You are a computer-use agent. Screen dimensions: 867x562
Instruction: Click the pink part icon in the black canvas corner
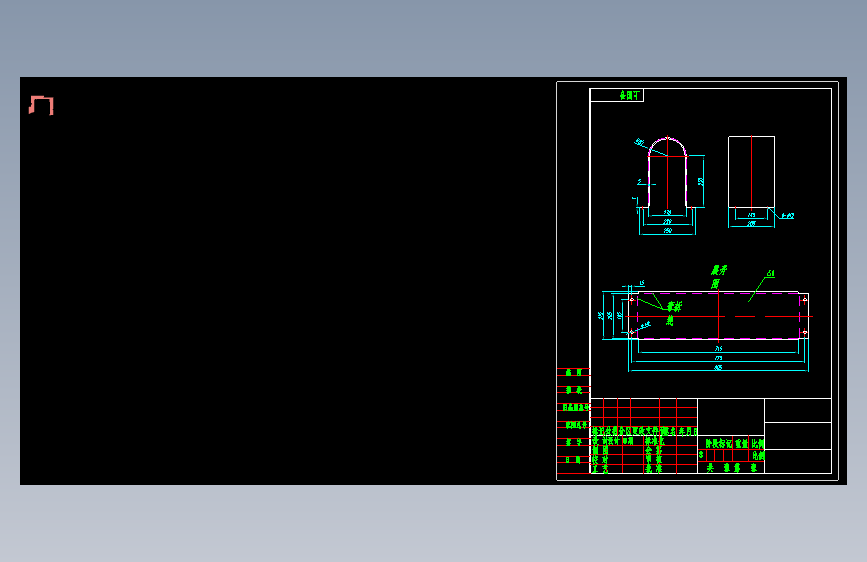pyautogui.click(x=41, y=105)
